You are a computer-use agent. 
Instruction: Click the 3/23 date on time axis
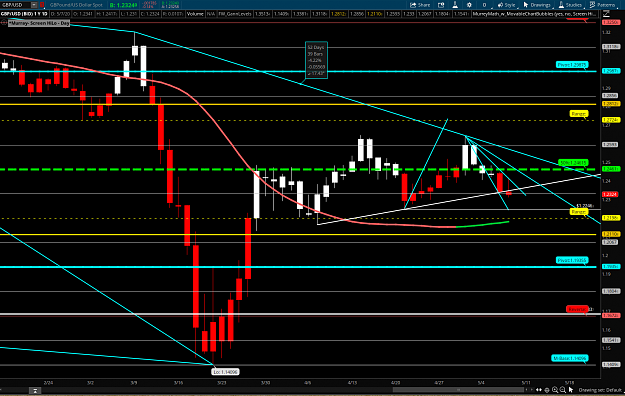click(222, 382)
